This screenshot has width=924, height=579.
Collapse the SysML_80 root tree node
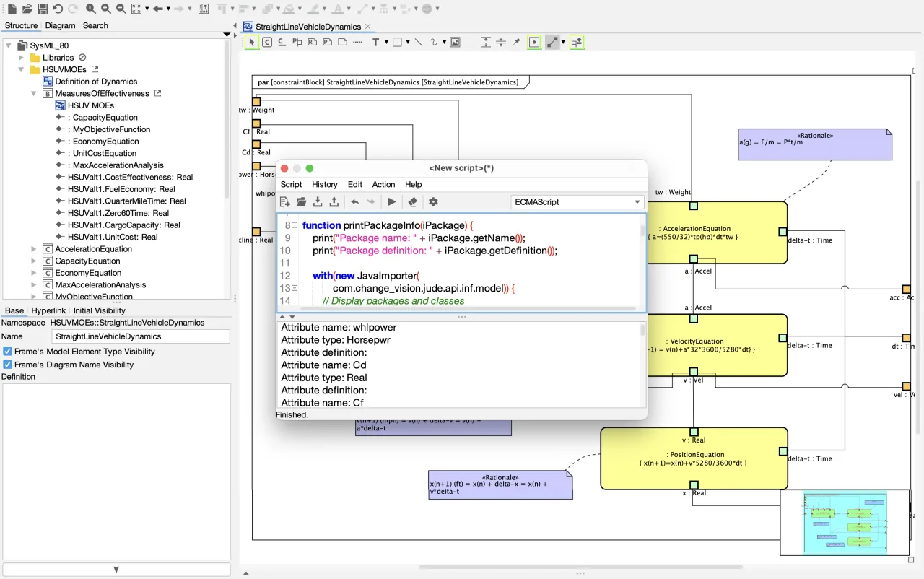pyautogui.click(x=8, y=45)
